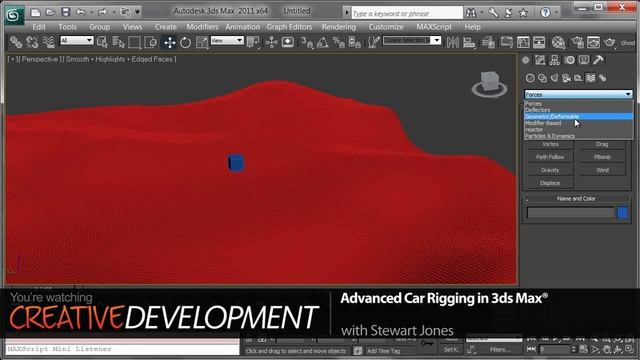Image resolution: width=640 pixels, height=360 pixels.
Task: Expand the search options arrow beside binoculars
Action: pyautogui.click(x=482, y=13)
